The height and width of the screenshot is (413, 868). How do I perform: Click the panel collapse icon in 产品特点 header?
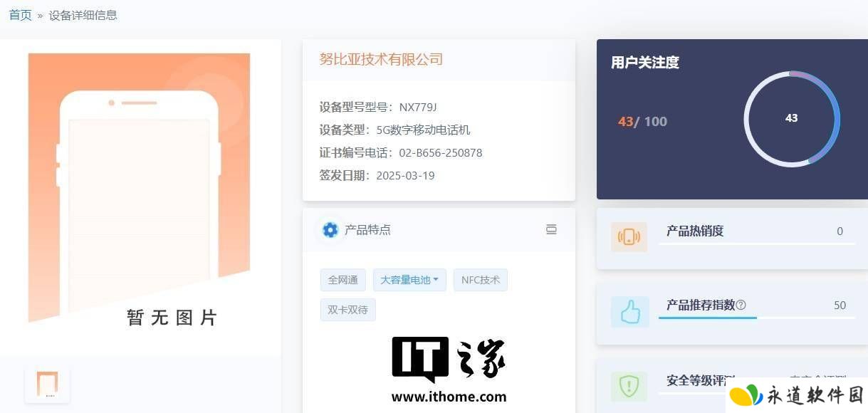coord(551,229)
